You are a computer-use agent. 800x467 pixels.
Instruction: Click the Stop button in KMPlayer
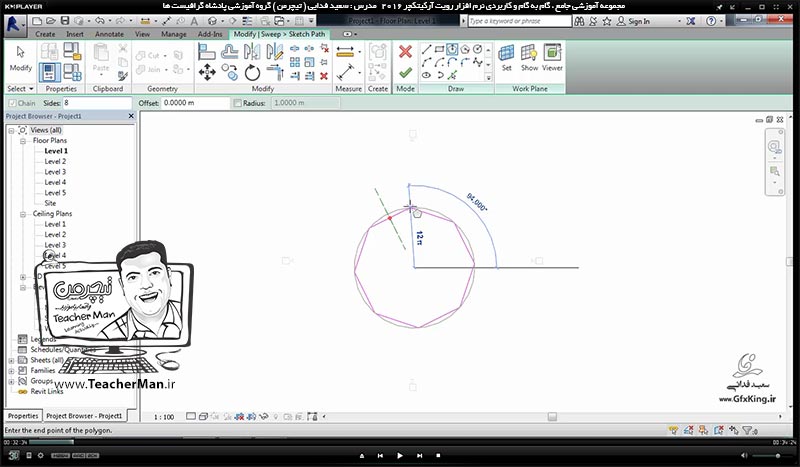click(438, 455)
